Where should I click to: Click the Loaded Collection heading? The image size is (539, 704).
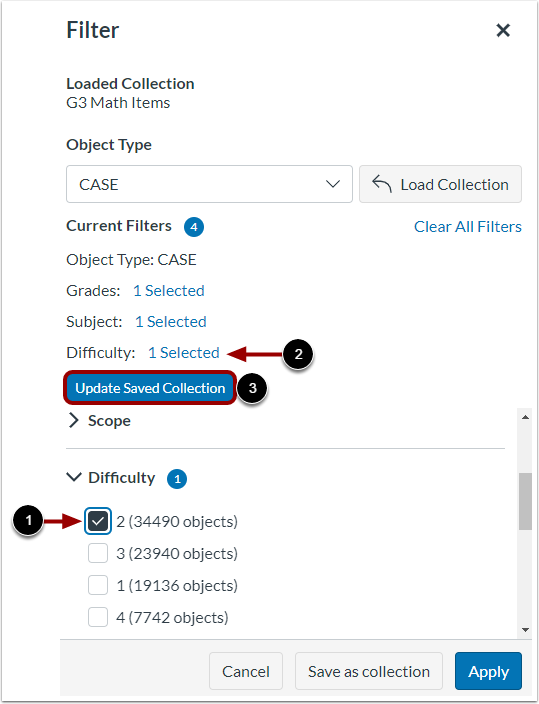pos(130,84)
